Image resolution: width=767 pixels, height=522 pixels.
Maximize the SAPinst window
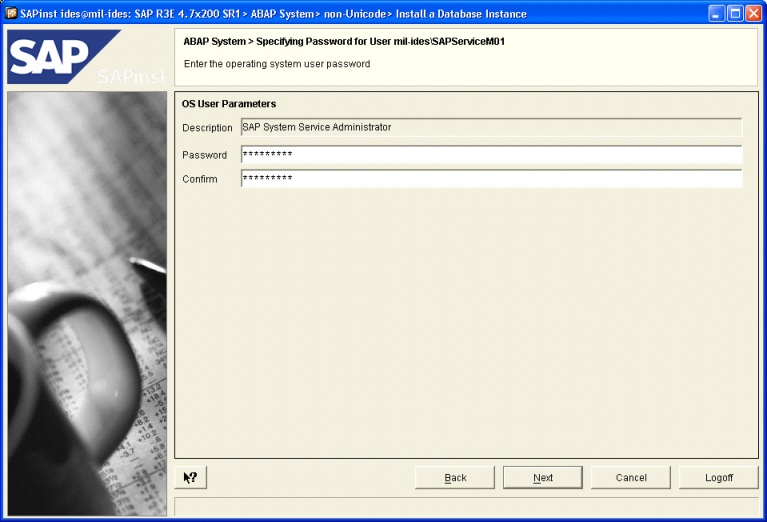(x=735, y=13)
